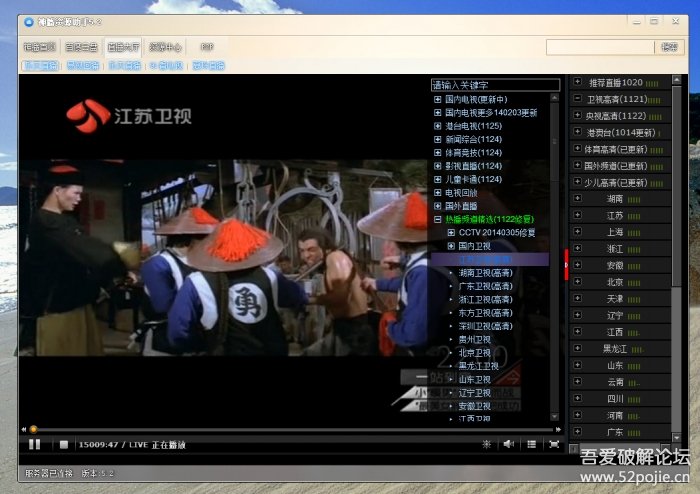Click the 搜索 button beside search field
This screenshot has height=494, width=700.
(x=669, y=47)
